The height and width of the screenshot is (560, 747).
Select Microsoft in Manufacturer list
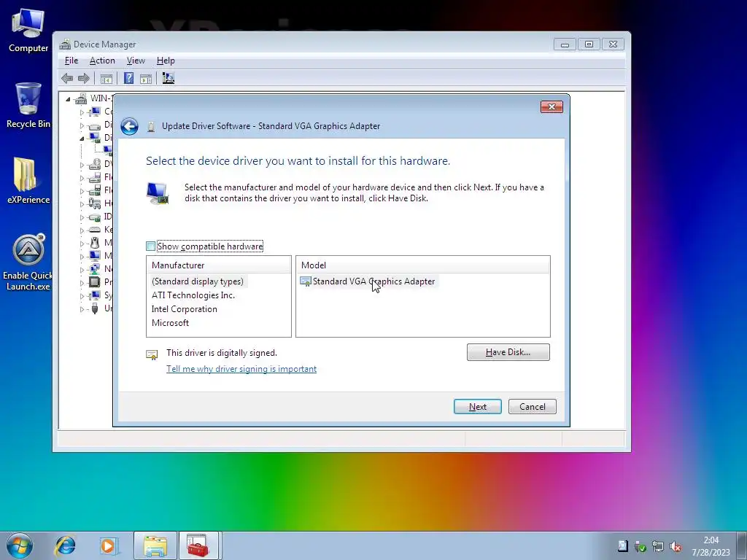click(170, 323)
